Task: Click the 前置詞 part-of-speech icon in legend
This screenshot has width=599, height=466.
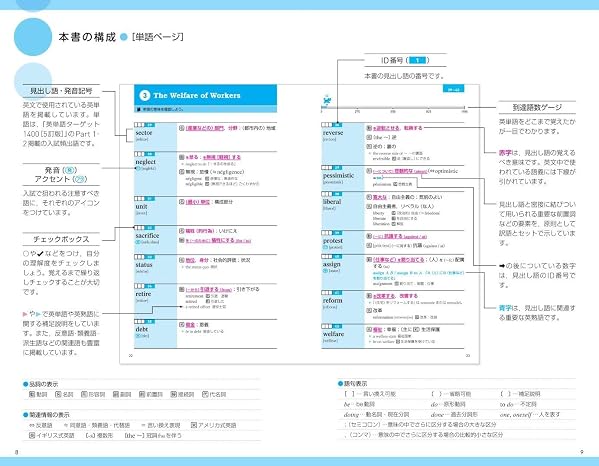Action: tap(142, 394)
